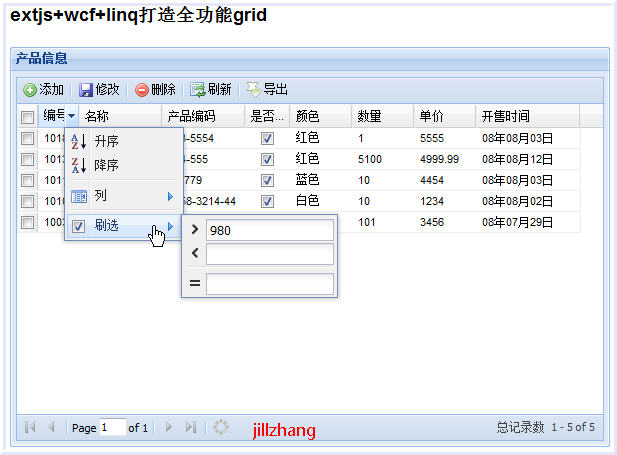The height and width of the screenshot is (455, 617).
Task: Click the equals filter input field
Action: point(269,285)
